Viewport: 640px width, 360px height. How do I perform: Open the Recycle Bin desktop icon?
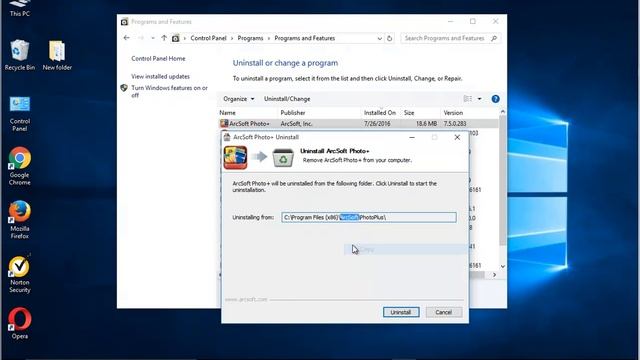pos(19,55)
